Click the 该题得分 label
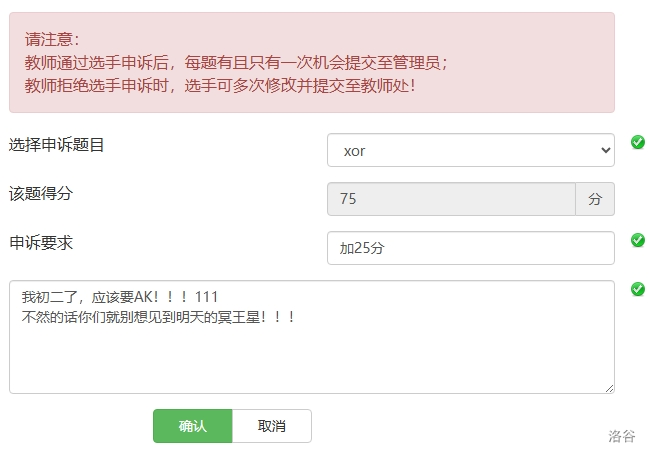Viewport: 649px width, 456px height. (x=41, y=193)
